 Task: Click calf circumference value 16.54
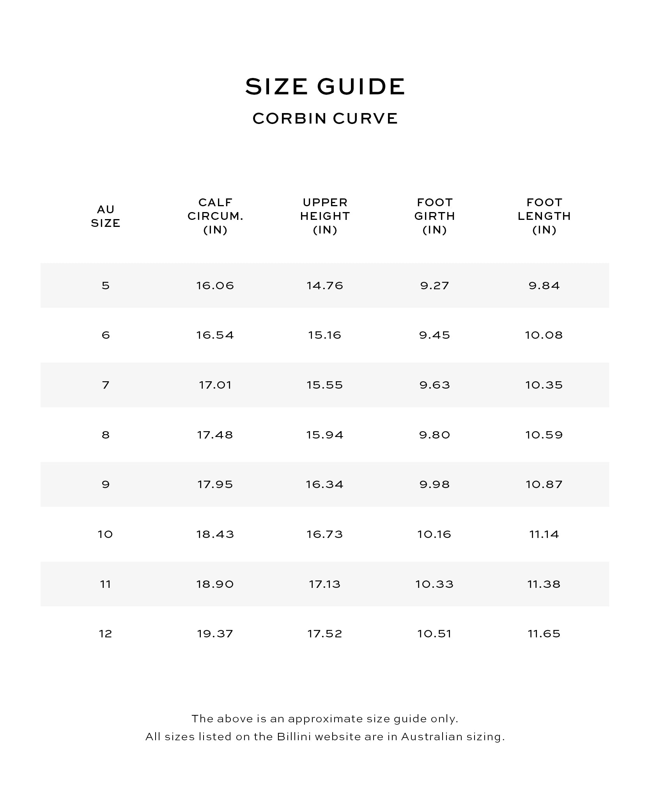[x=215, y=335]
